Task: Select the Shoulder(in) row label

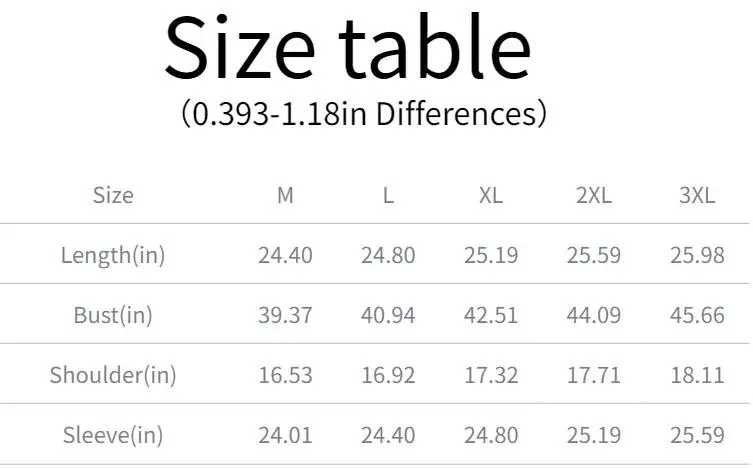Action: pos(113,375)
